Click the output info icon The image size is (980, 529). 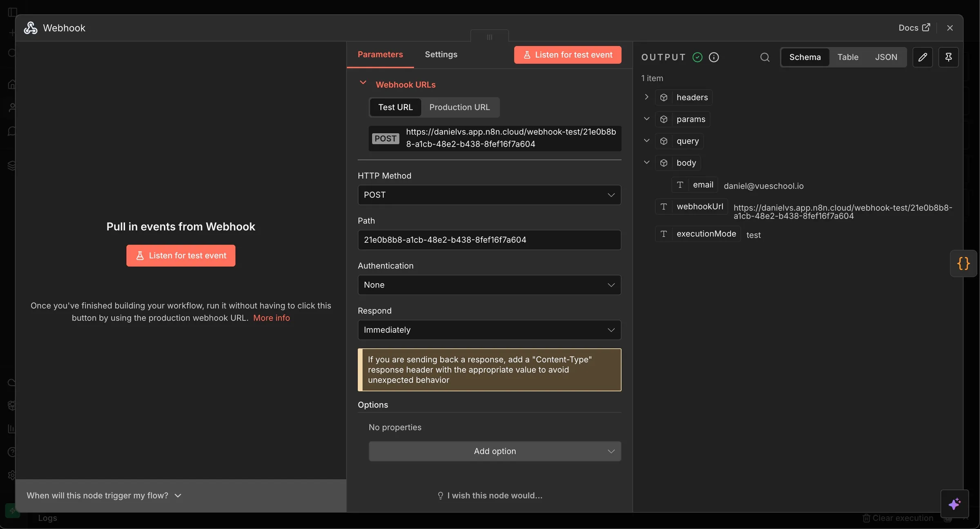(x=714, y=57)
